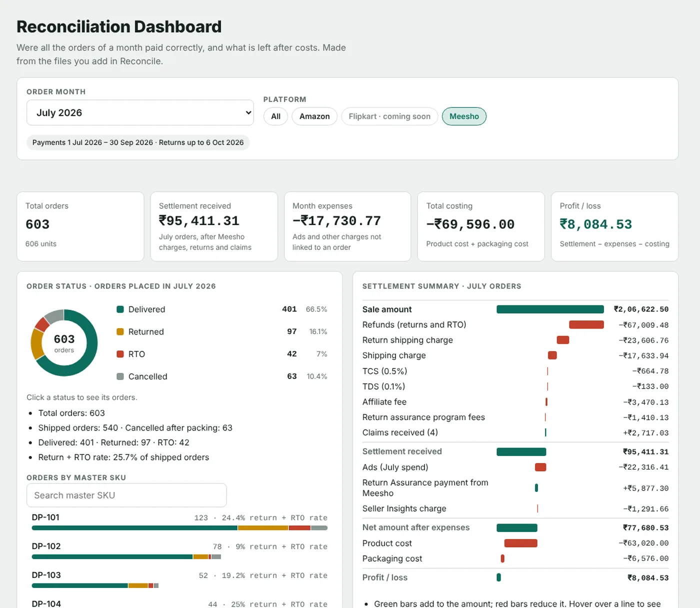Click the TCS (0.5%) row
Image resolution: width=700 pixels, height=608 pixels.
pyautogui.click(x=515, y=371)
